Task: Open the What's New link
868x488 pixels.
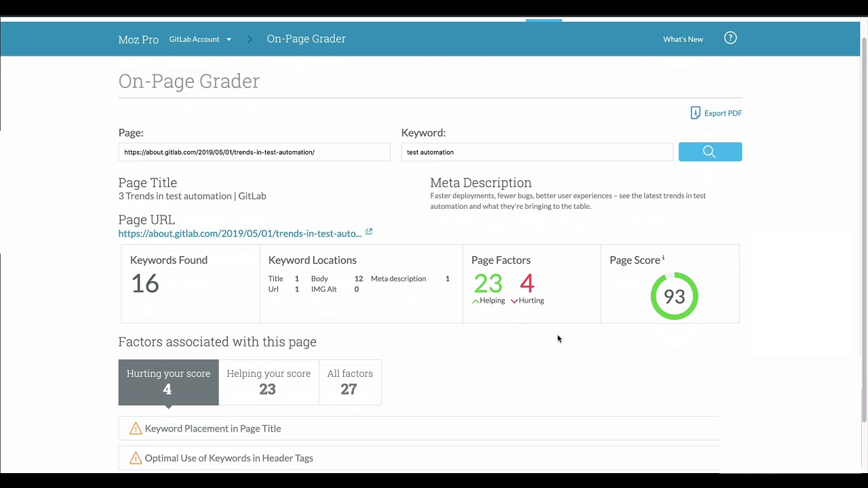Action: [x=683, y=39]
